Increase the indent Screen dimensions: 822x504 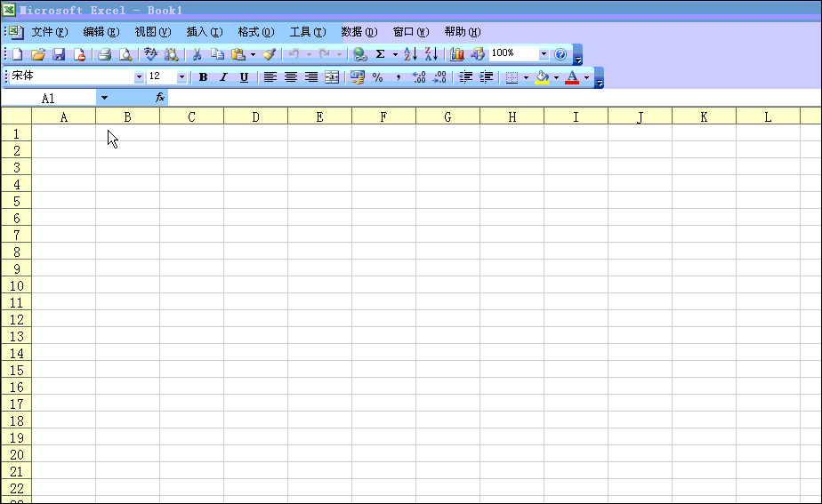click(486, 77)
